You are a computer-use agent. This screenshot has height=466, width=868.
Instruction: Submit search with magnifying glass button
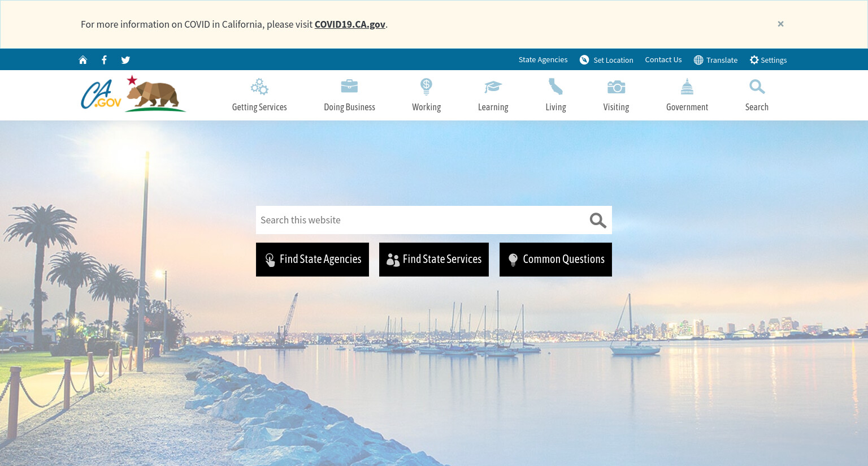point(598,220)
